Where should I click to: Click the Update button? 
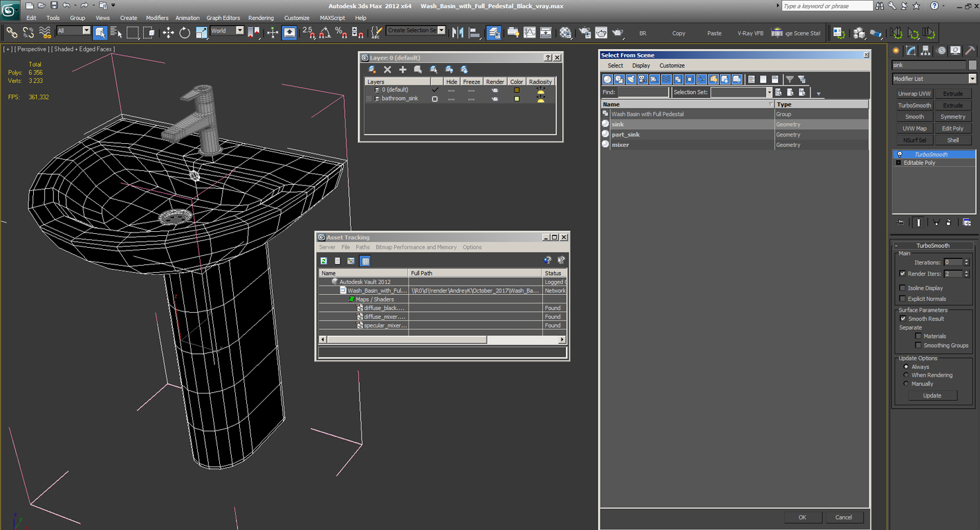[932, 396]
